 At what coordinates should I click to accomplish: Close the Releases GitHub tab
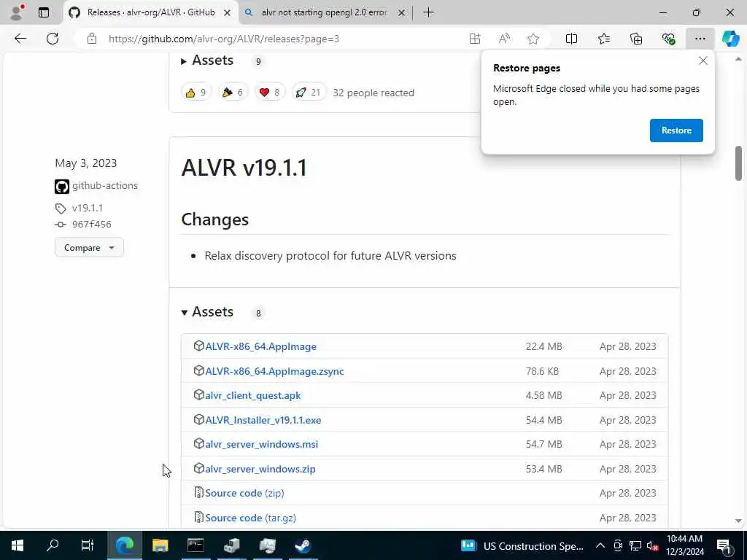[x=228, y=13]
